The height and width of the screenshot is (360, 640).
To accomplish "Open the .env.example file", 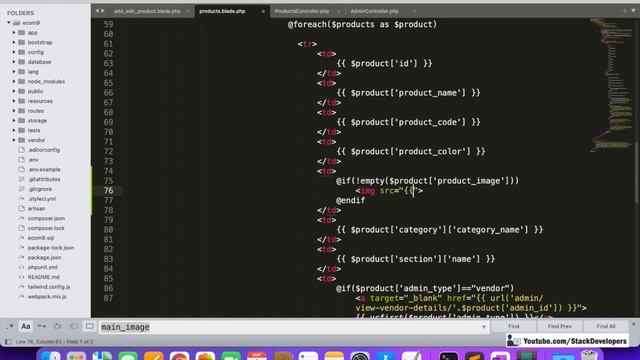I will (44, 169).
